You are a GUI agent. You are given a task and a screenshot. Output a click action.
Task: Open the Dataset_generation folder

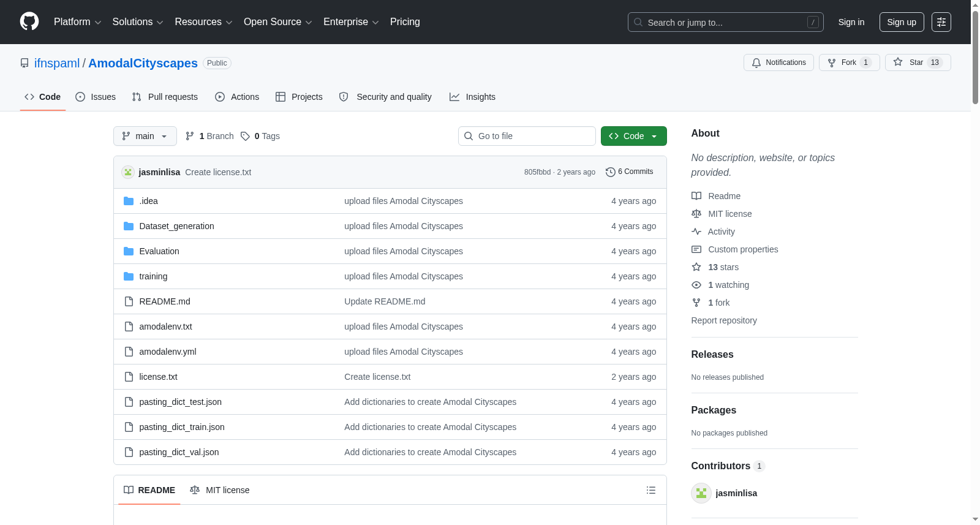(176, 226)
